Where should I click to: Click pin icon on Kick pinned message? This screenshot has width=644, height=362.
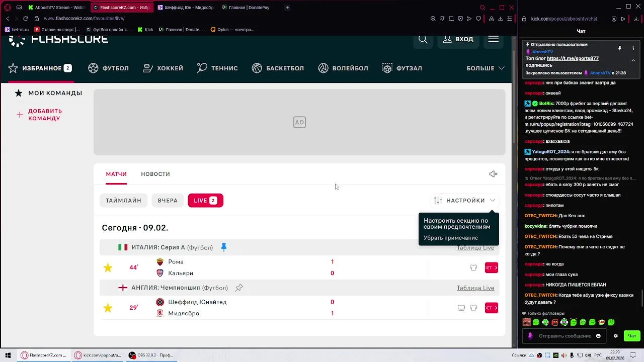[620, 48]
